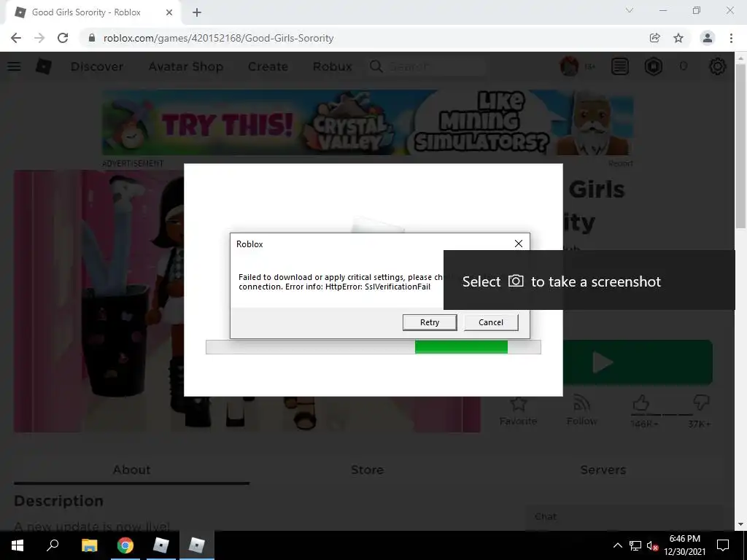
Task: Click the active Roblox taskbar icon
Action: click(197, 545)
